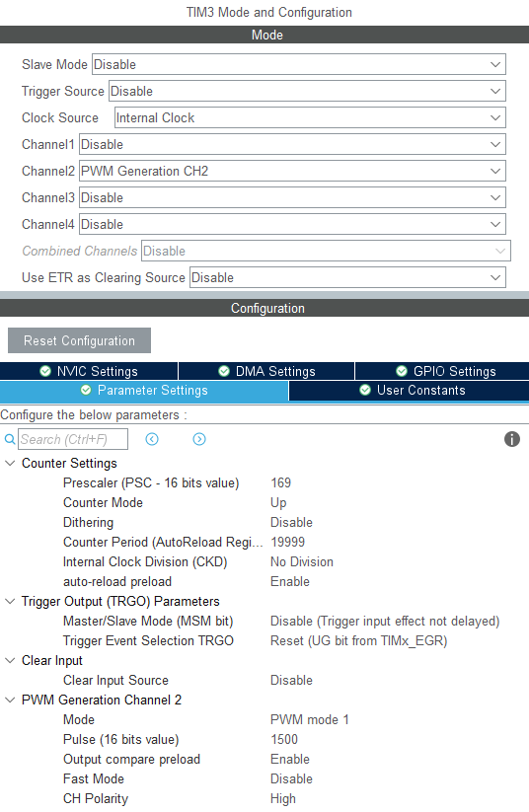Open the GPIO Settings tab
Screen dimensions: 529x812
click(442, 371)
